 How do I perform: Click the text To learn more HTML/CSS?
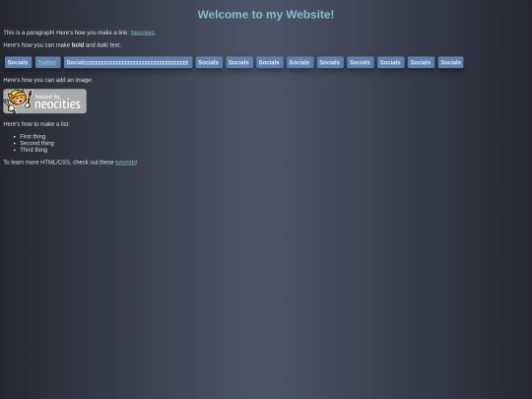(36, 163)
